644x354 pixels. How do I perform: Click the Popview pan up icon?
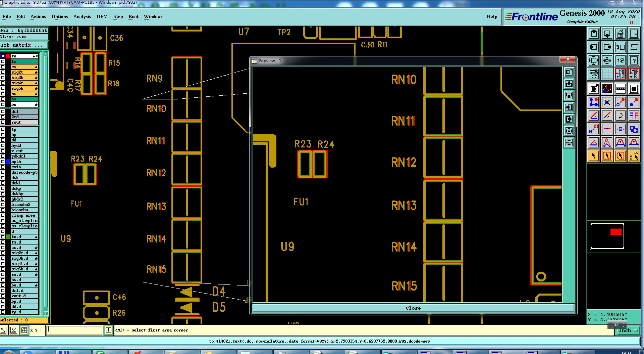569,84
